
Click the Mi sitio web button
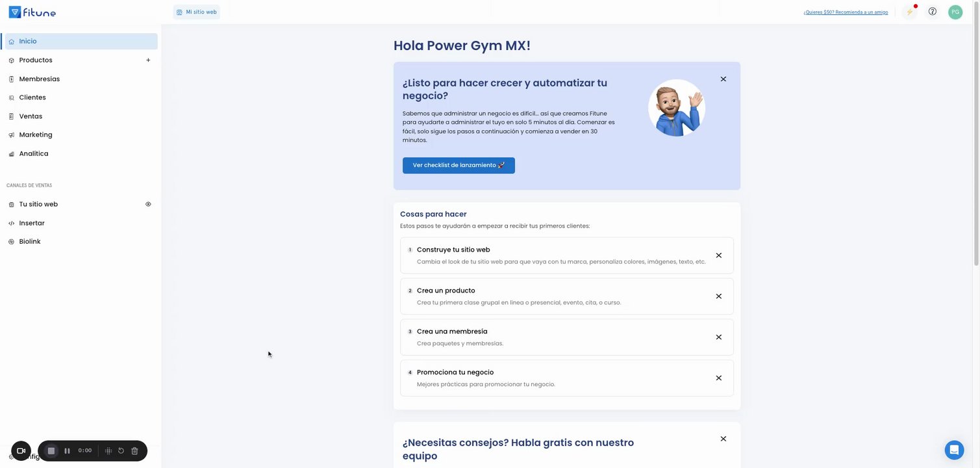point(197,12)
